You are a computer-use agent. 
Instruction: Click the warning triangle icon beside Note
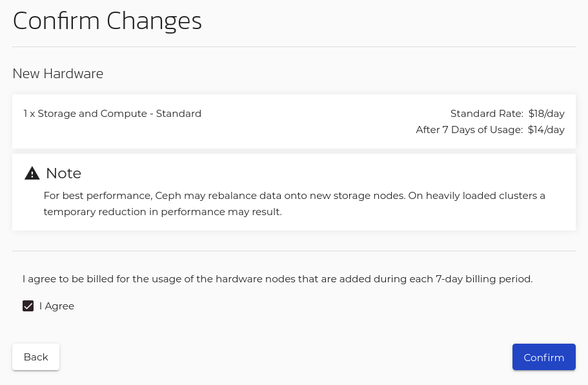coord(32,173)
